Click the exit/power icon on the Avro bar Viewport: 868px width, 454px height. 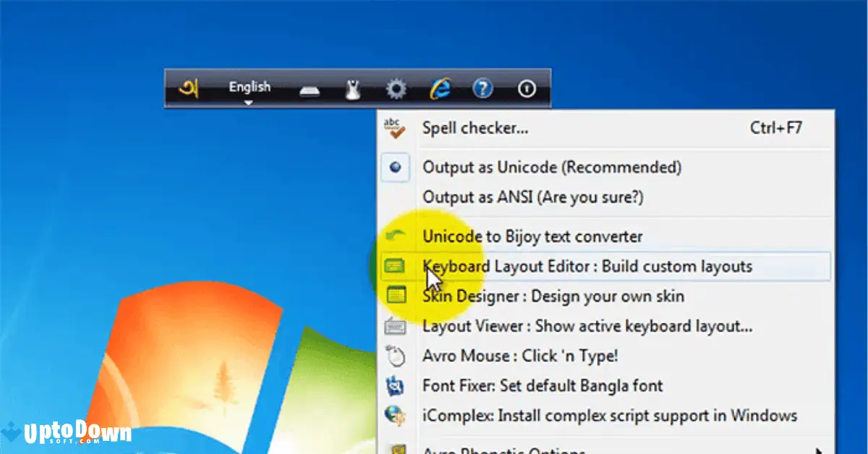[x=526, y=87]
